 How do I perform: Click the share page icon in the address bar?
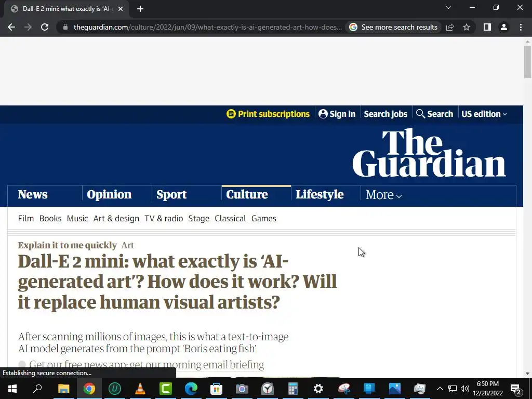(450, 27)
